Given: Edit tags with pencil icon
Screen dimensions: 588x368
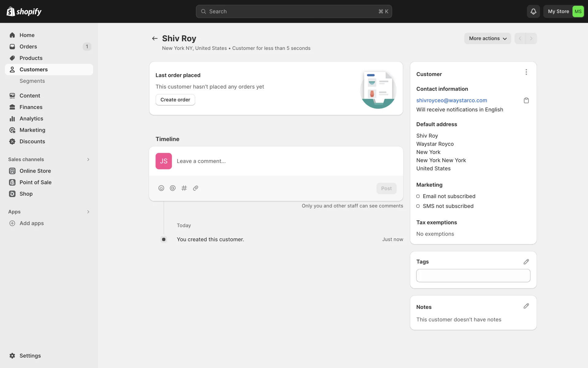Looking at the screenshot, I should [x=526, y=262].
